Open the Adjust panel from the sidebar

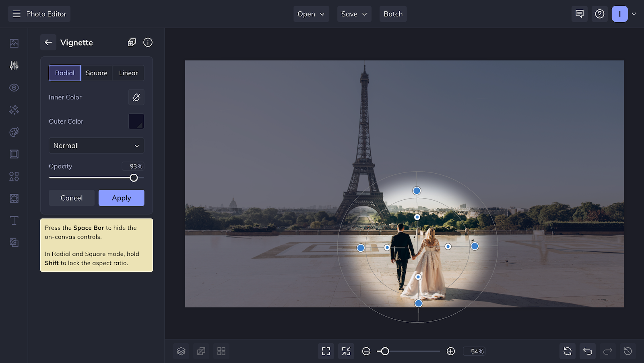[x=14, y=65]
